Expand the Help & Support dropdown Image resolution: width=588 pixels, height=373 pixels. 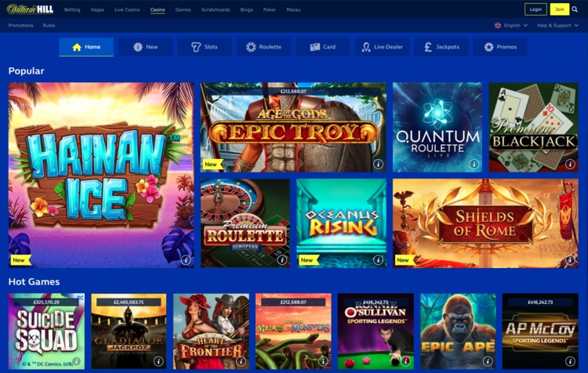click(557, 26)
